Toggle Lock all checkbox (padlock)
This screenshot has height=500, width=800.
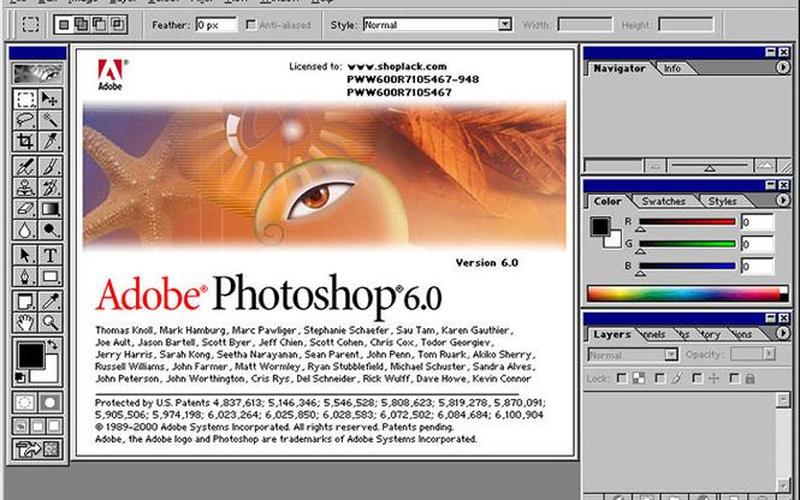tap(735, 379)
